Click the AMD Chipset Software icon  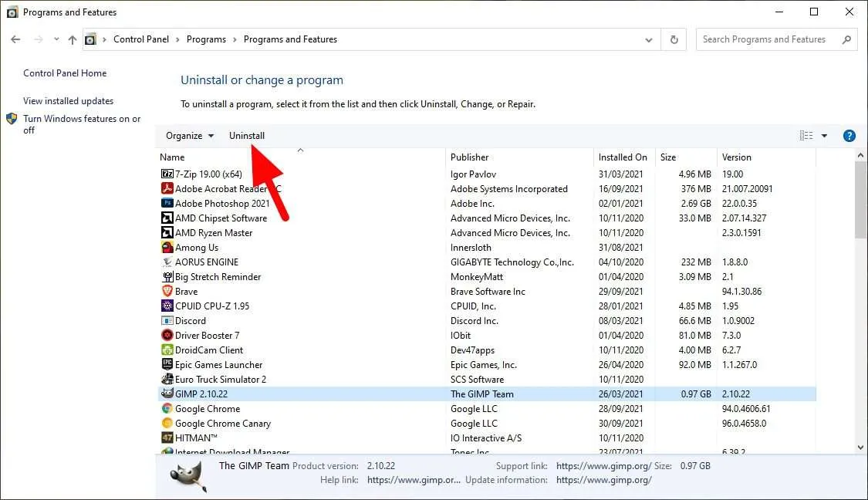pos(167,218)
